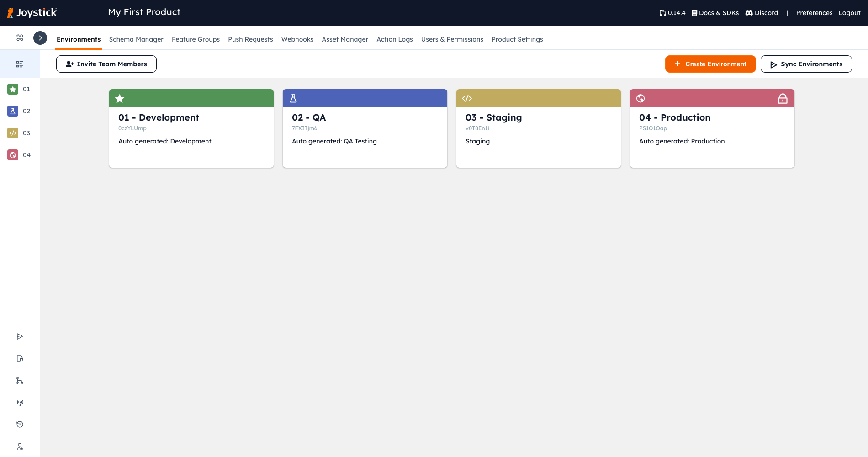Open the users permissions icon in the sidebar
The height and width of the screenshot is (457, 868).
(x=20, y=446)
